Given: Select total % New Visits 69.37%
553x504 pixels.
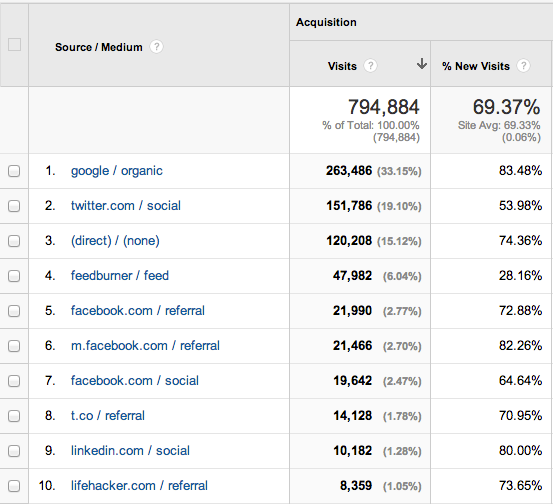Looking at the screenshot, I should [x=506, y=107].
